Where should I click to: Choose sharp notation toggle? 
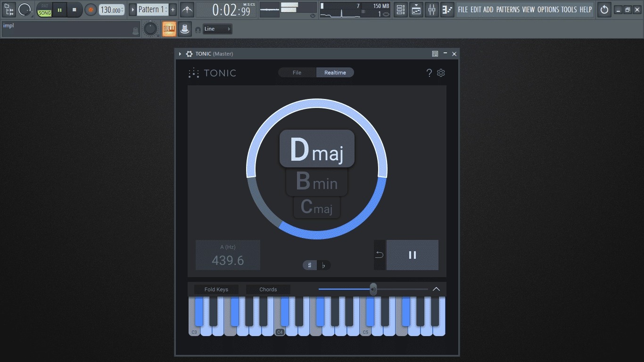click(x=310, y=265)
